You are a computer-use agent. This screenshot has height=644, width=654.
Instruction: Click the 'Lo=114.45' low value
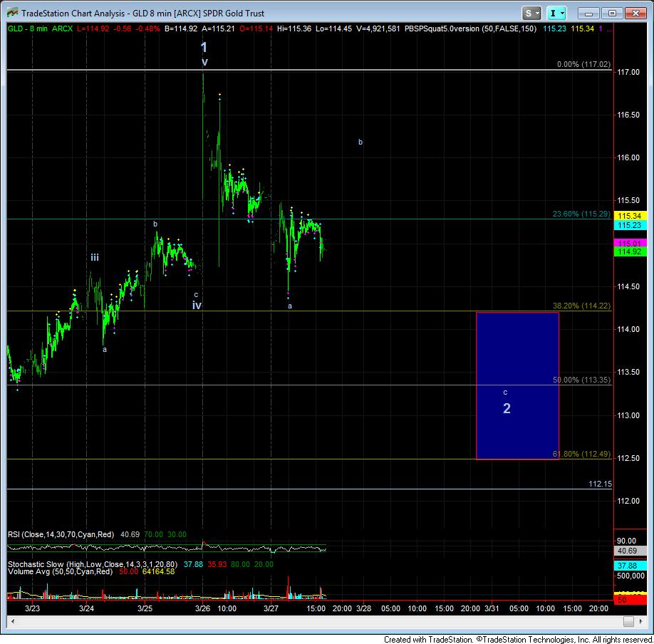pos(333,28)
